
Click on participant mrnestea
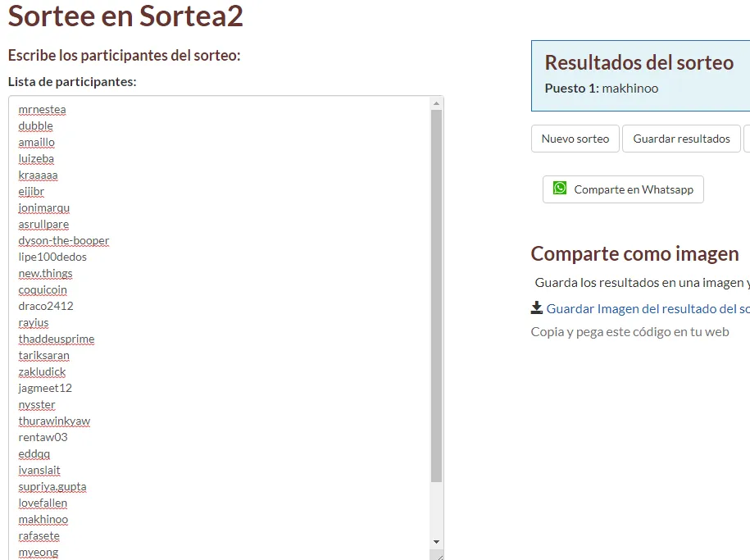pos(42,110)
